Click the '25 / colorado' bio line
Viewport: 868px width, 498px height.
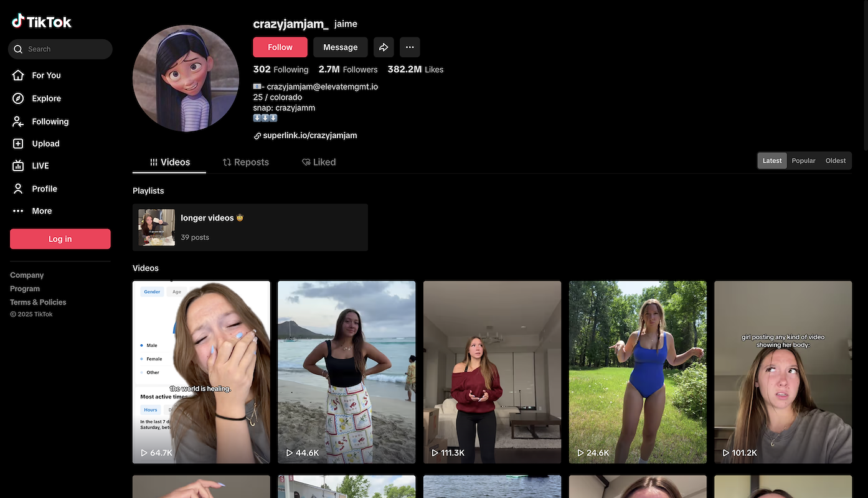pyautogui.click(x=278, y=97)
